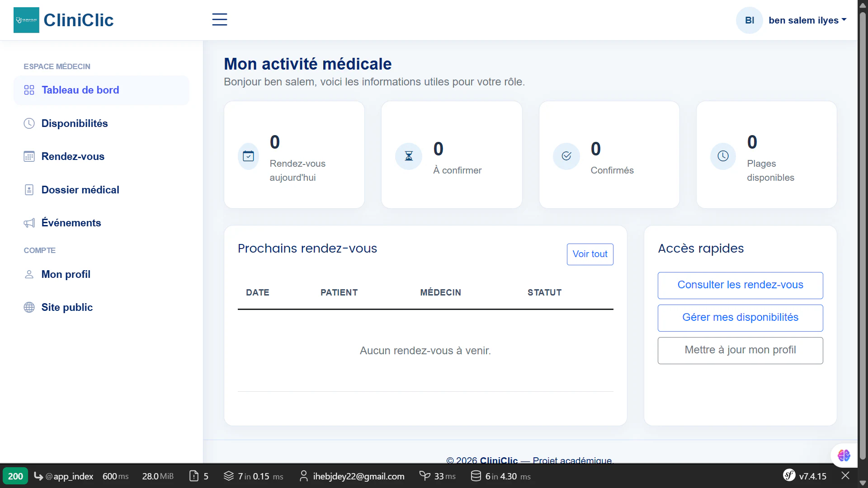Click the 'Aucun rendez-vous à venir.' message
This screenshot has height=488, width=868.
click(x=425, y=351)
